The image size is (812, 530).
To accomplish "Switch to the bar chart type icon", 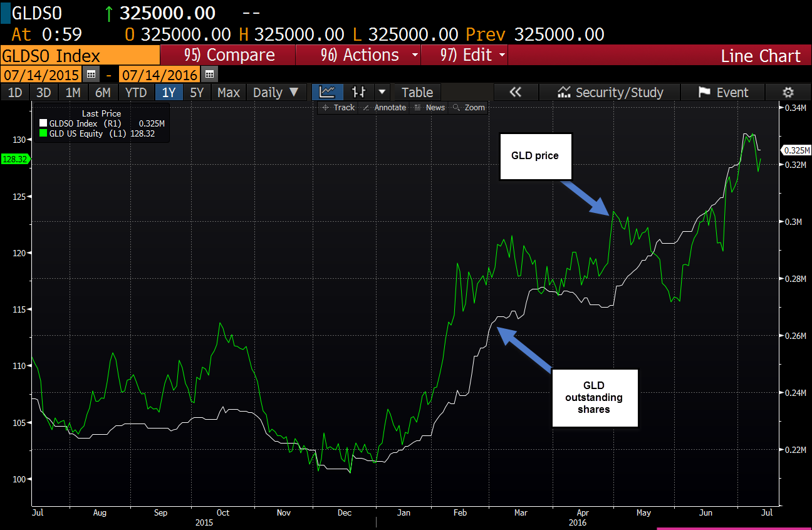I will (x=359, y=92).
